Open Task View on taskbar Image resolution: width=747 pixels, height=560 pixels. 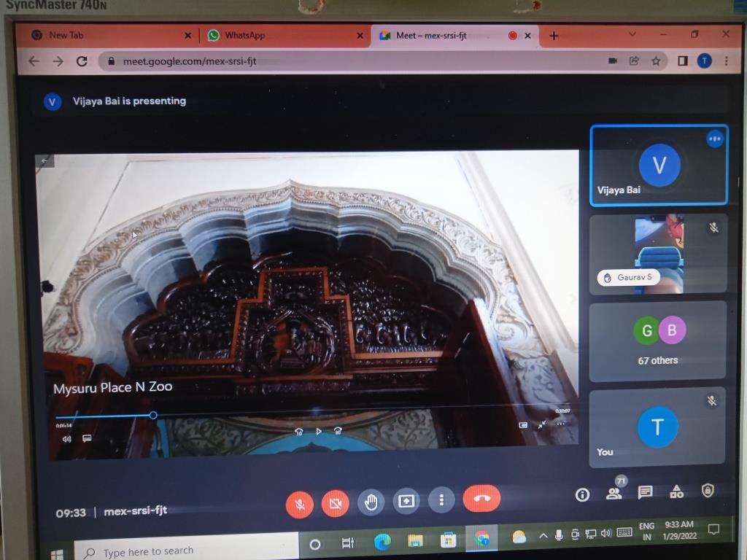pyautogui.click(x=348, y=542)
